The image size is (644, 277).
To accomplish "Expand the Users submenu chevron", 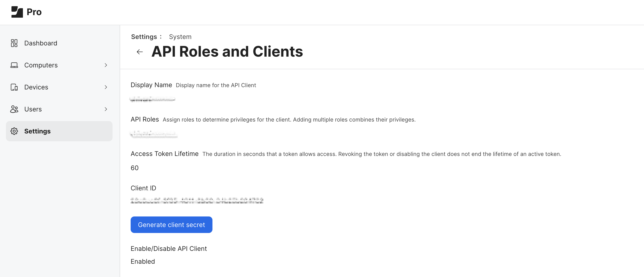I will pyautogui.click(x=106, y=109).
